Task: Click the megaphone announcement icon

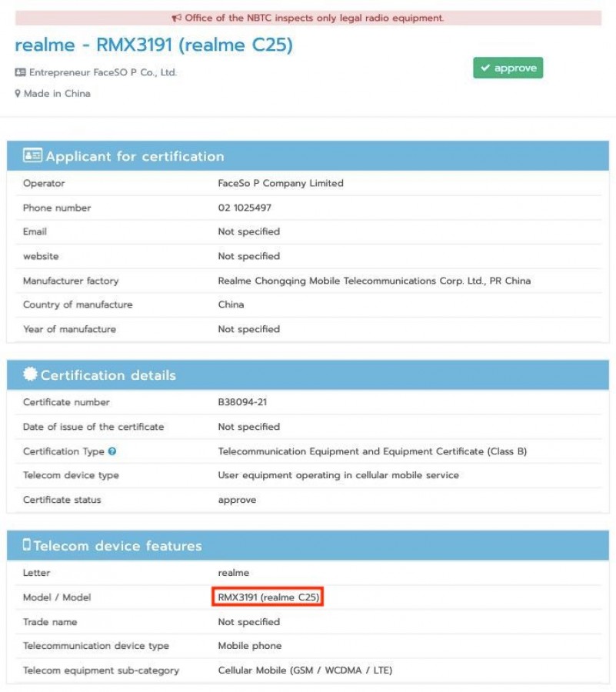Action: click(x=177, y=18)
